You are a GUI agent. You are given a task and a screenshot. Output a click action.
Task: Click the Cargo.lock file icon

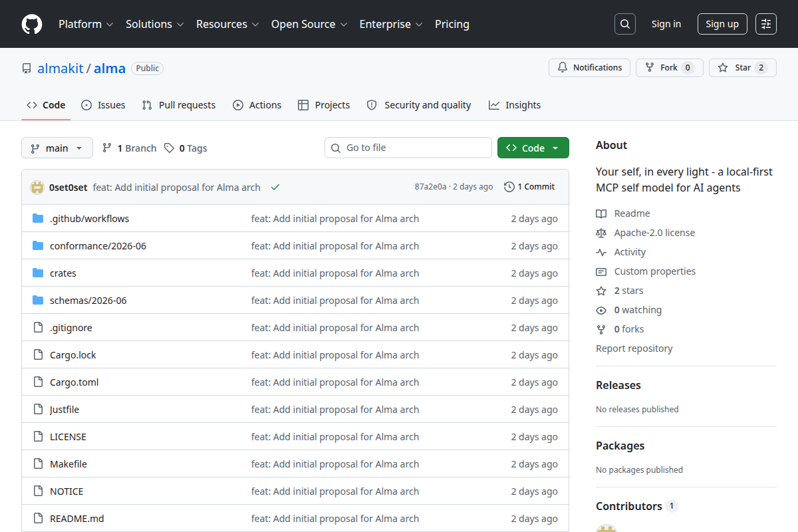click(x=38, y=355)
